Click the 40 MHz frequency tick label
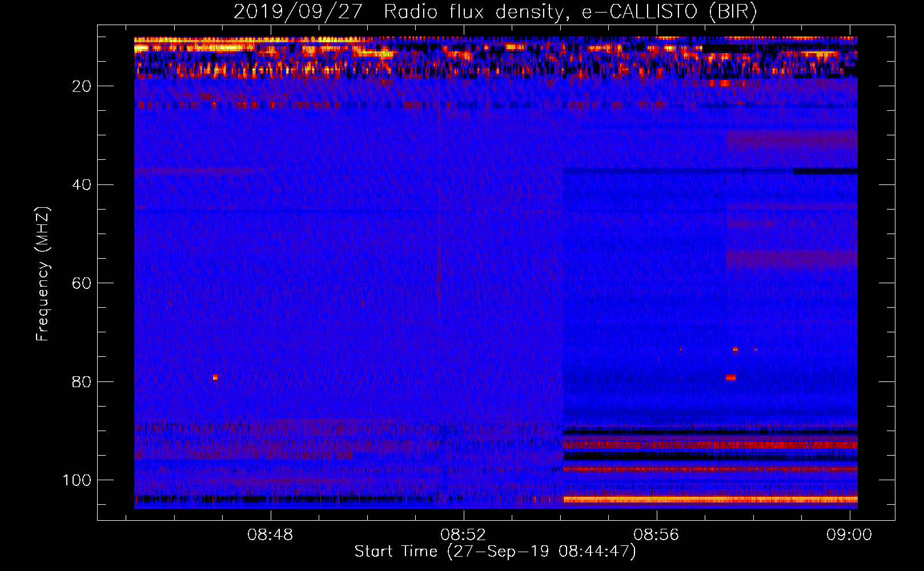This screenshot has width=924, height=571. (x=82, y=184)
